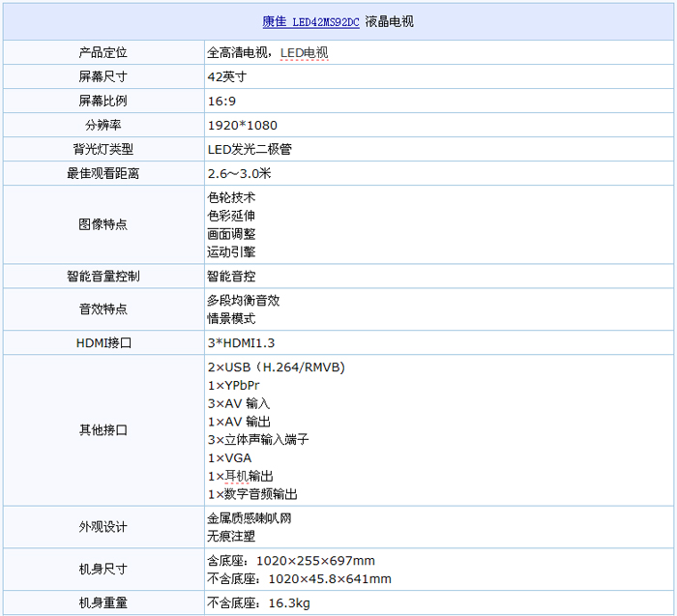Click the LED发光二极管 backlight value
The height and width of the screenshot is (616, 677).
click(250, 150)
